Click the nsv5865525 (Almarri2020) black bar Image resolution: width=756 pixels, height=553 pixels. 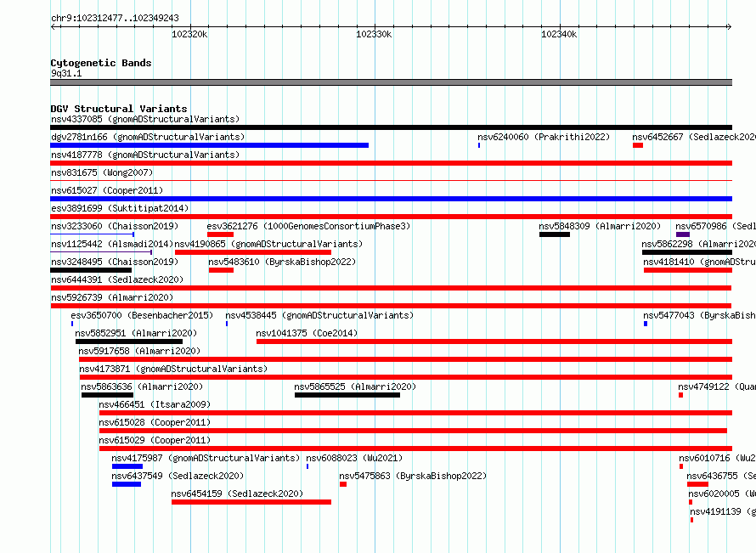tap(347, 395)
